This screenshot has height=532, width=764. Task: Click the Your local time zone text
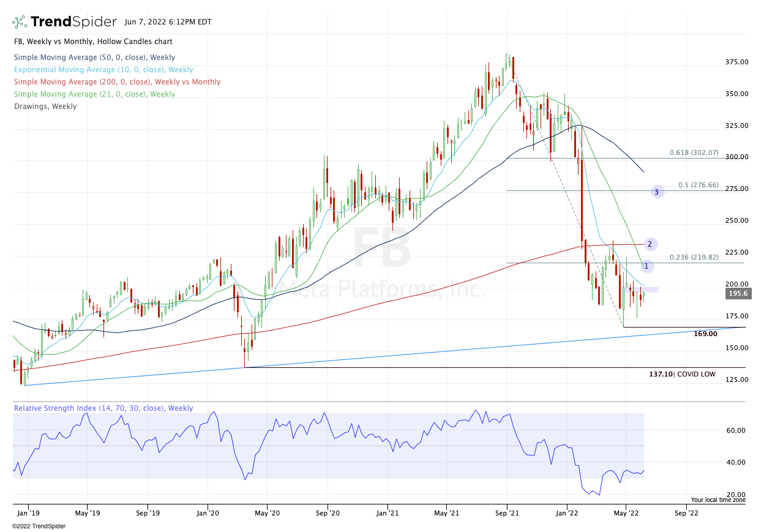click(x=718, y=500)
